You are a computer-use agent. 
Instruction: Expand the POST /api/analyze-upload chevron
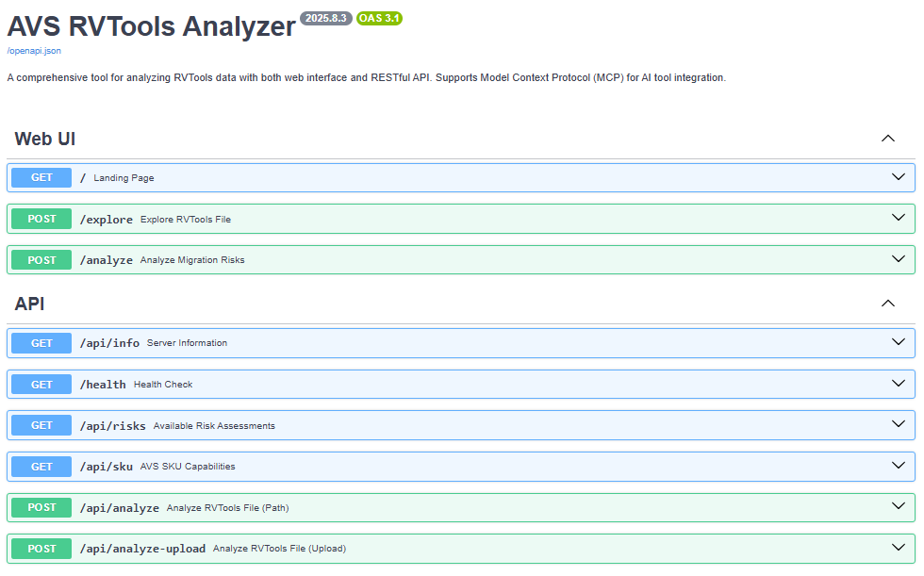coord(898,547)
